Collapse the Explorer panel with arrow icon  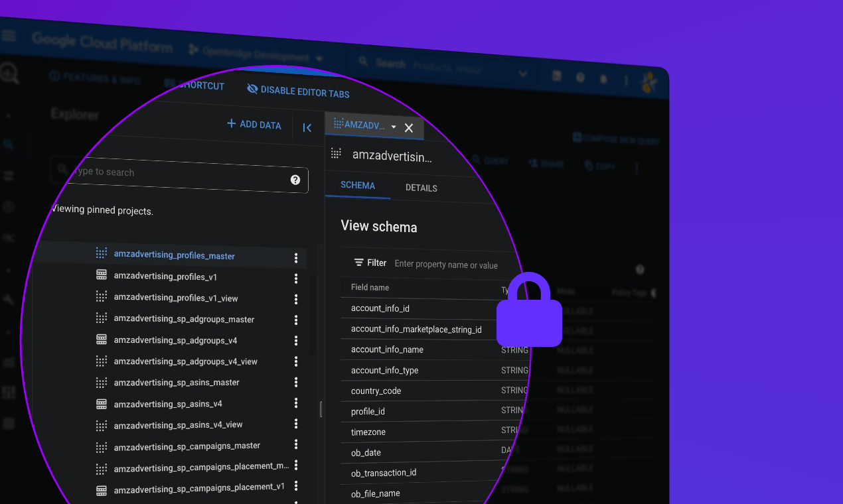307,128
